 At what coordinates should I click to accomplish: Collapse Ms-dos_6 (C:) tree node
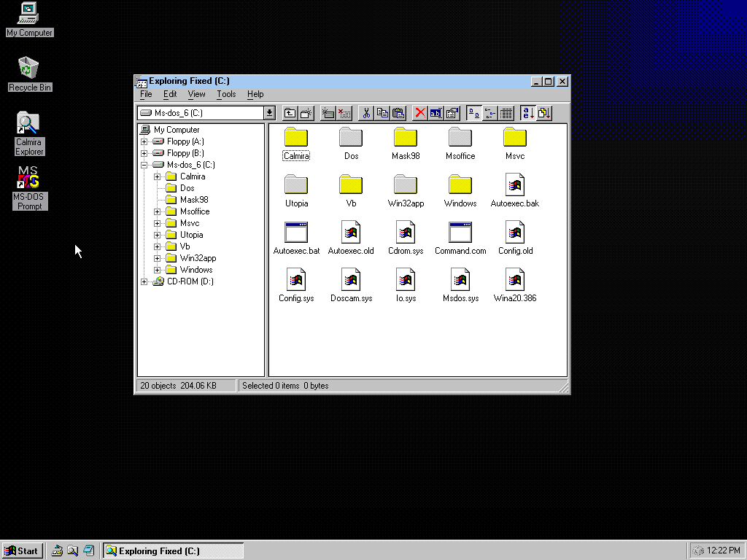tap(144, 165)
